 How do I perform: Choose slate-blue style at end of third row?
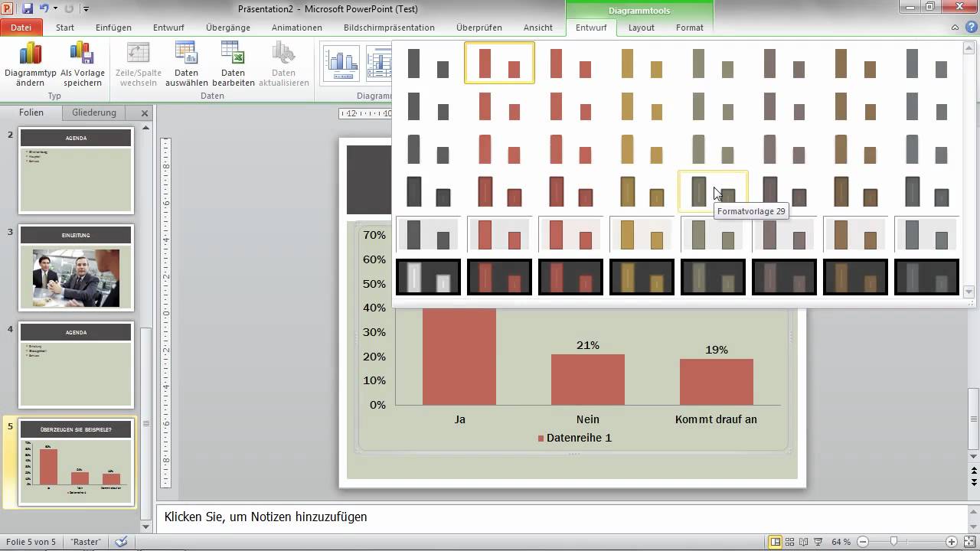click(926, 148)
